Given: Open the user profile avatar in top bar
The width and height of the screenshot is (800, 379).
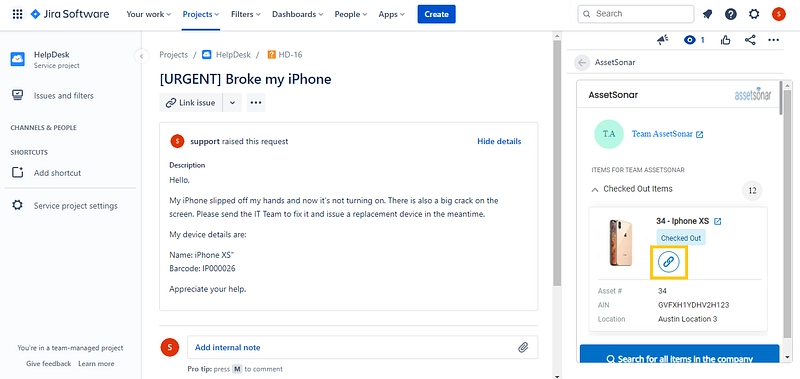Looking at the screenshot, I should tap(779, 14).
